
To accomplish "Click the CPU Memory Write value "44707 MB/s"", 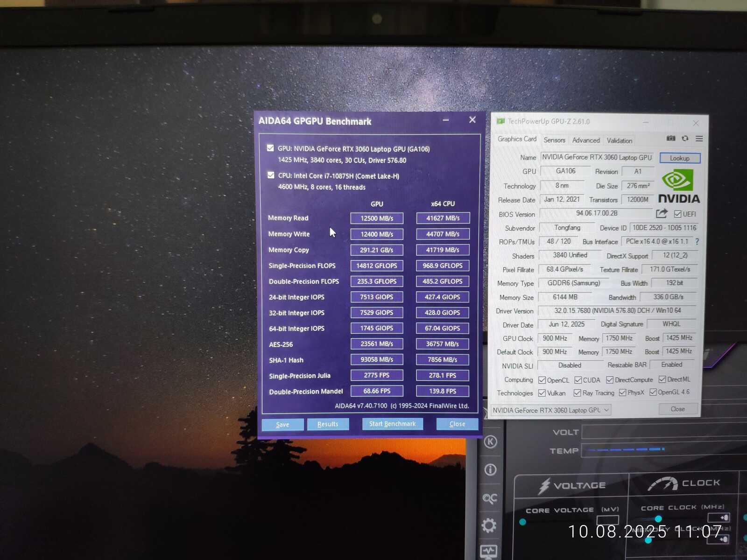I will (443, 234).
